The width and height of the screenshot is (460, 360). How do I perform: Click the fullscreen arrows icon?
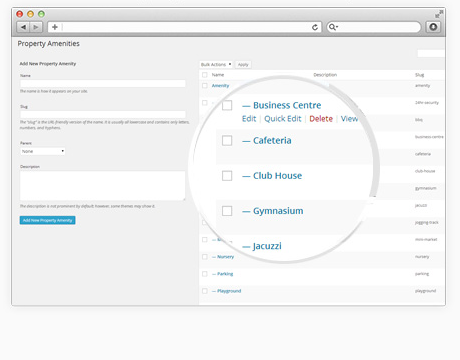(x=439, y=14)
